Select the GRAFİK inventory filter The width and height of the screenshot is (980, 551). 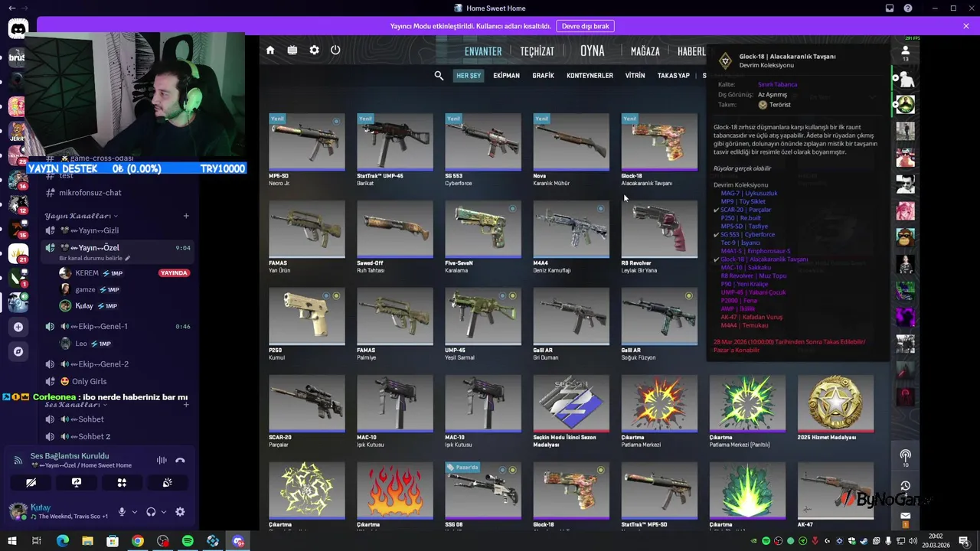pyautogui.click(x=543, y=76)
